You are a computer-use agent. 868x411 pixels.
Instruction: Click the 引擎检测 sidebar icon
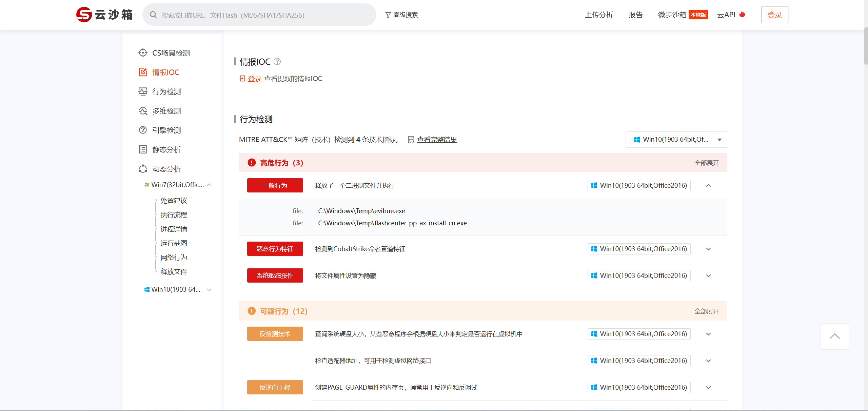click(143, 130)
